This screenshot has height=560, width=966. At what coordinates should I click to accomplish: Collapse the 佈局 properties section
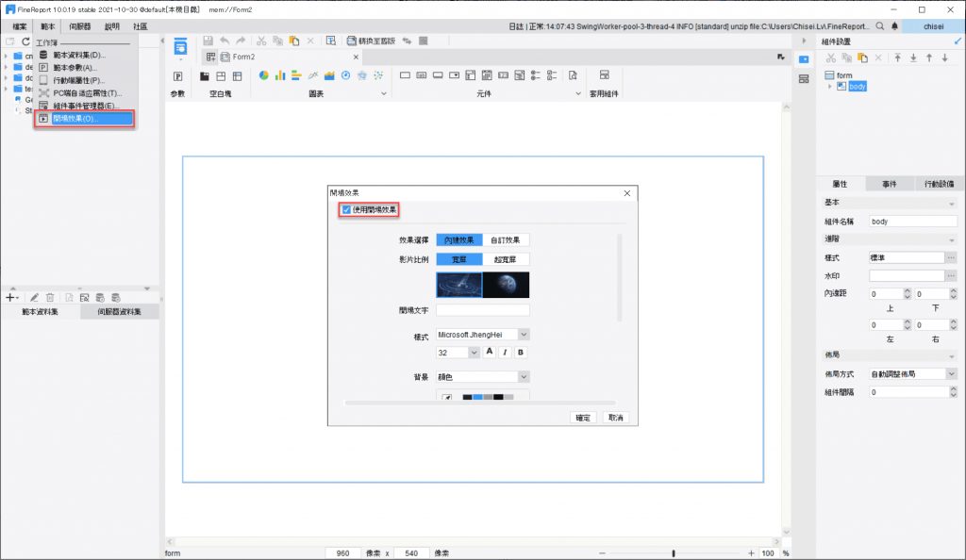coord(952,355)
